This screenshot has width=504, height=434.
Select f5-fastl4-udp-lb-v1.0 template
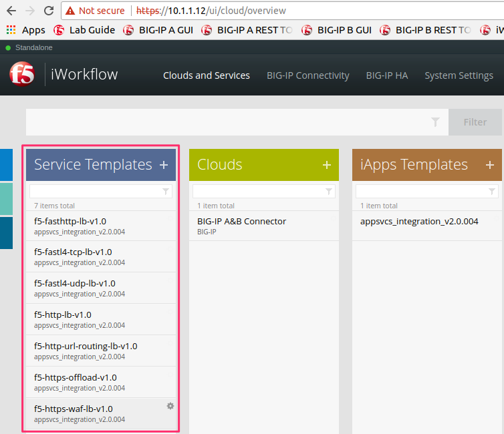tap(101, 288)
